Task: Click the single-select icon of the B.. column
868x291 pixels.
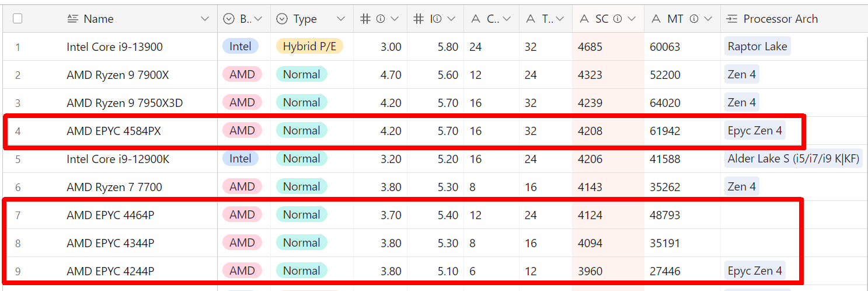Action: pos(229,19)
